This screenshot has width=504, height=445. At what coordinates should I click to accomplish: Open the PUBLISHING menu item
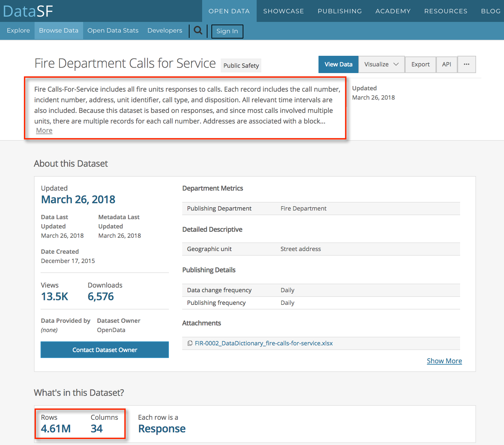[x=340, y=11]
